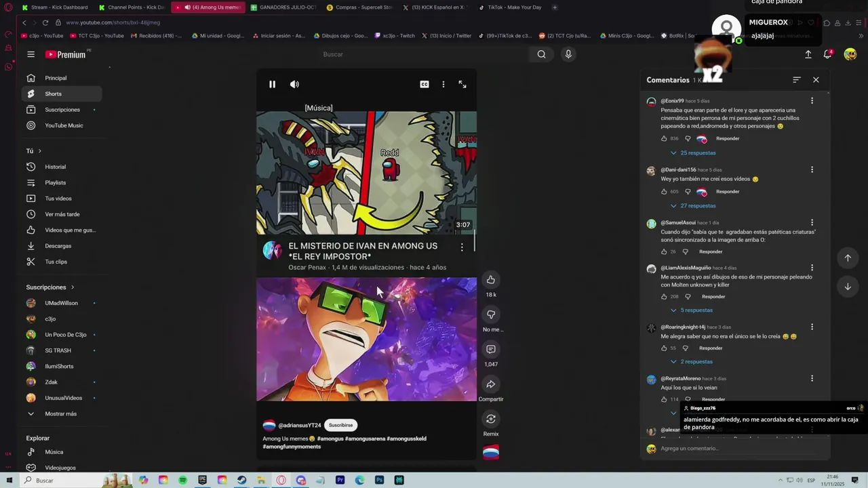Viewport: 868px width, 488px height.
Task: Open the UMadWillson subscription channel
Action: [x=62, y=303]
